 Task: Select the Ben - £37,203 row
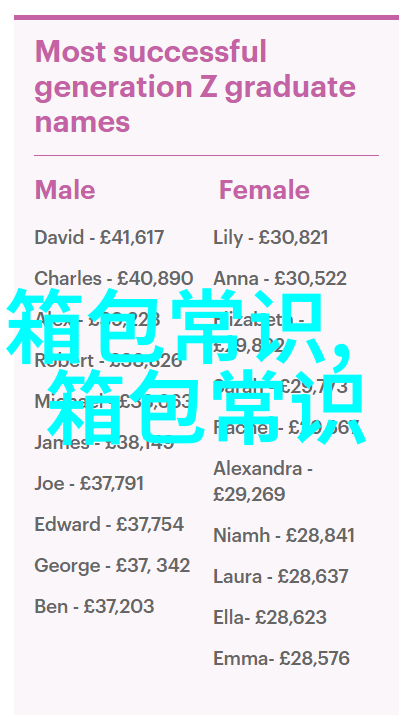coord(94,606)
